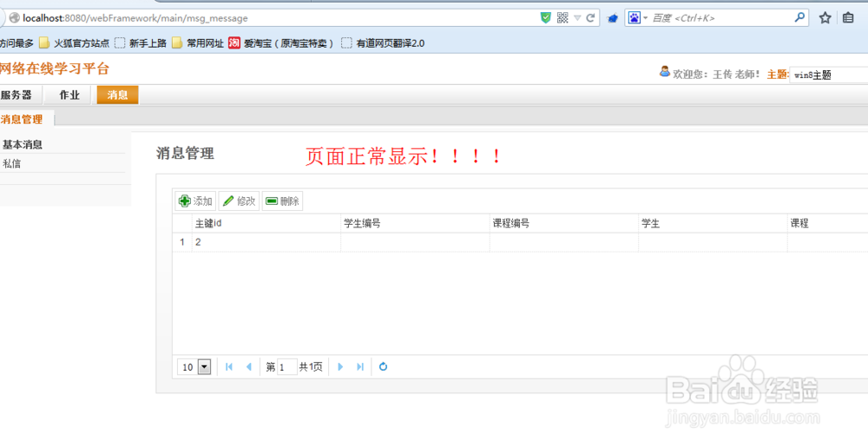Open 基本消息 in the sidebar

point(23,145)
